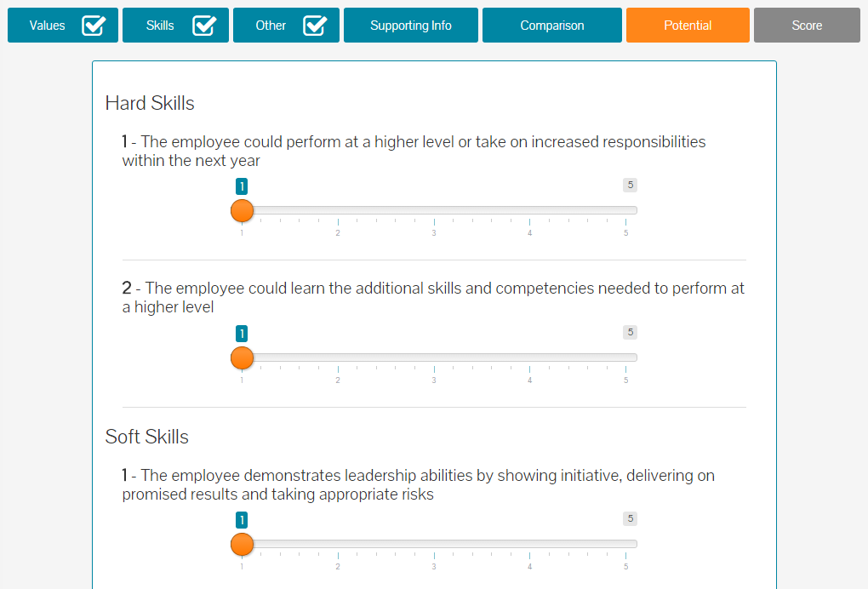Set Hard Skills question 1 slider to 5
Viewport: 868px width, 589px height.
[x=626, y=210]
